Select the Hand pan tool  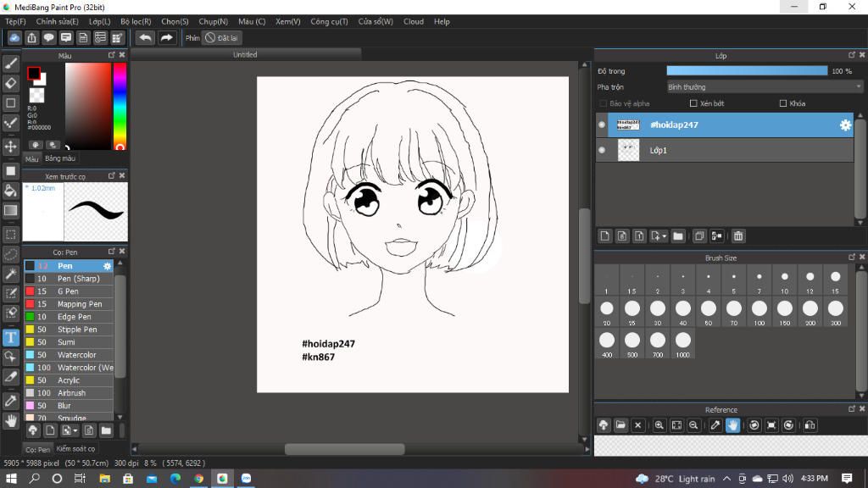10,421
